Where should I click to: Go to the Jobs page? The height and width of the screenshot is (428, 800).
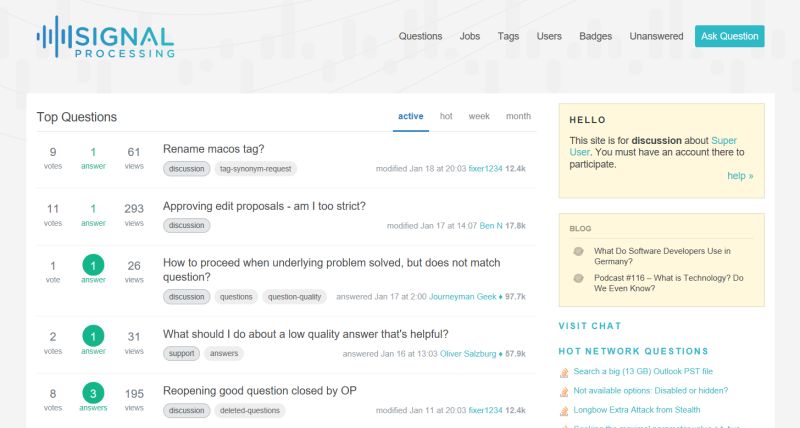(x=469, y=36)
